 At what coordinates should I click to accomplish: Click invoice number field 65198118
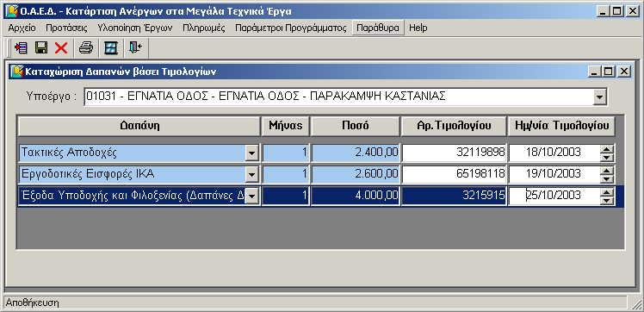click(x=454, y=174)
